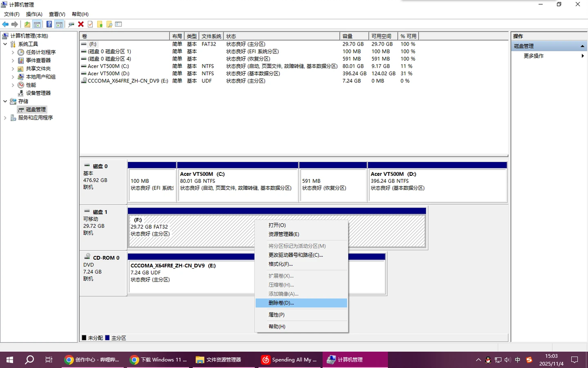Viewport: 588px width, 368px height.
Task: Click the back navigation arrow in the toolbar
Action: pos(6,24)
